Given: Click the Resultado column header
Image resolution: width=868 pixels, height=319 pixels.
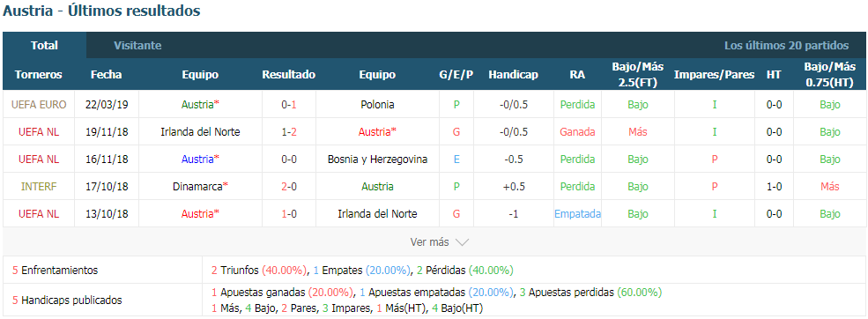Looking at the screenshot, I should tap(289, 75).
